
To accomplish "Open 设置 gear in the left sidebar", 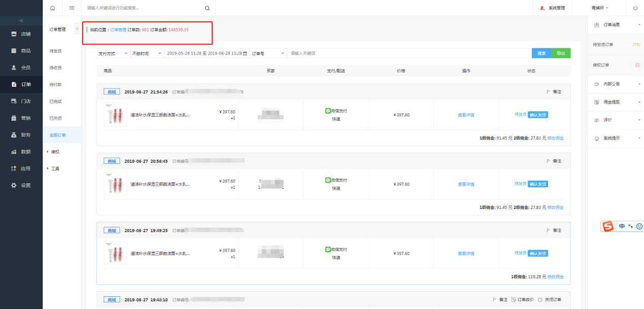I will coord(21,185).
